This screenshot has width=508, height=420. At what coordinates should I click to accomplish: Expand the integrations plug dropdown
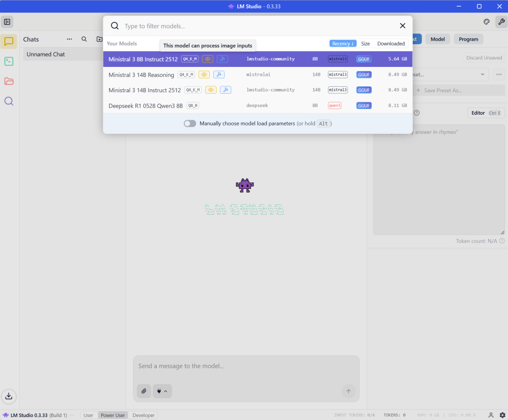162,391
